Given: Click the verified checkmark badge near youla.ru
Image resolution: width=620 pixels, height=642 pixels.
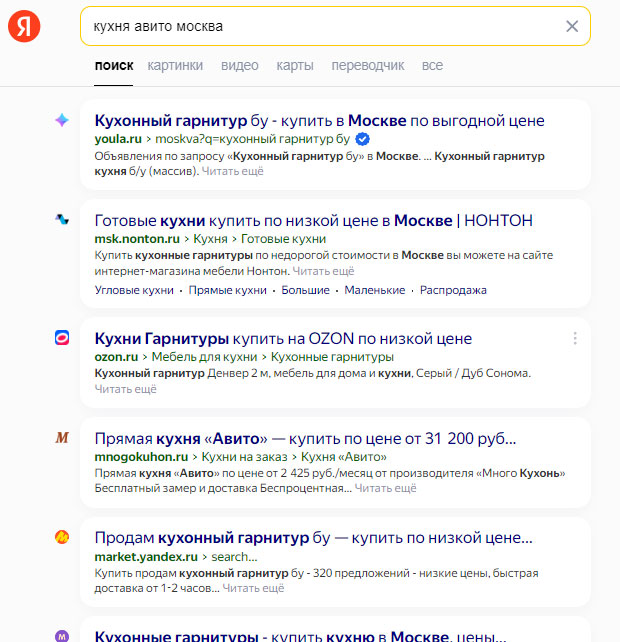Looking at the screenshot, I should pyautogui.click(x=363, y=139).
